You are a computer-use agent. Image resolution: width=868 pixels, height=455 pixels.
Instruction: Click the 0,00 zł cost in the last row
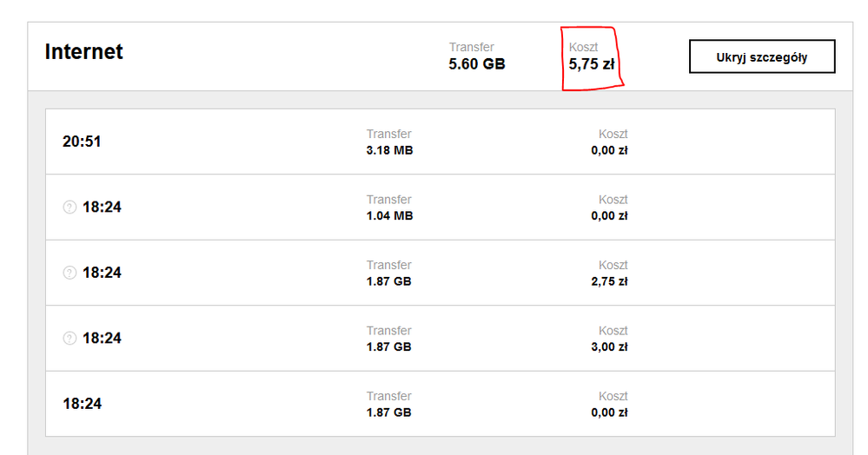click(609, 412)
